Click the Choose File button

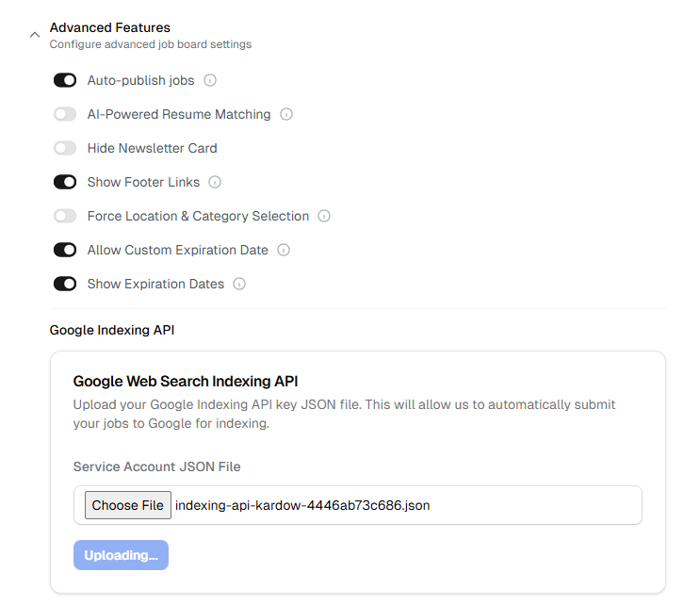tap(128, 505)
